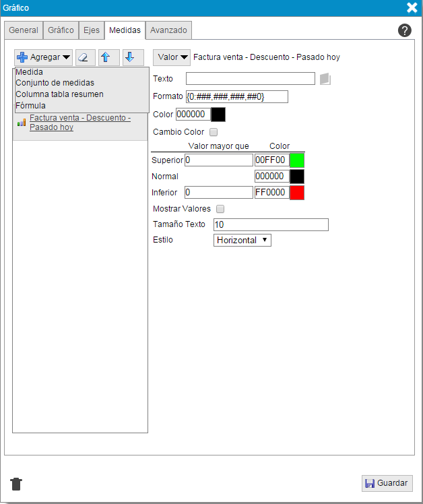
Task: Switch to the Avanzado tab
Action: click(x=168, y=30)
